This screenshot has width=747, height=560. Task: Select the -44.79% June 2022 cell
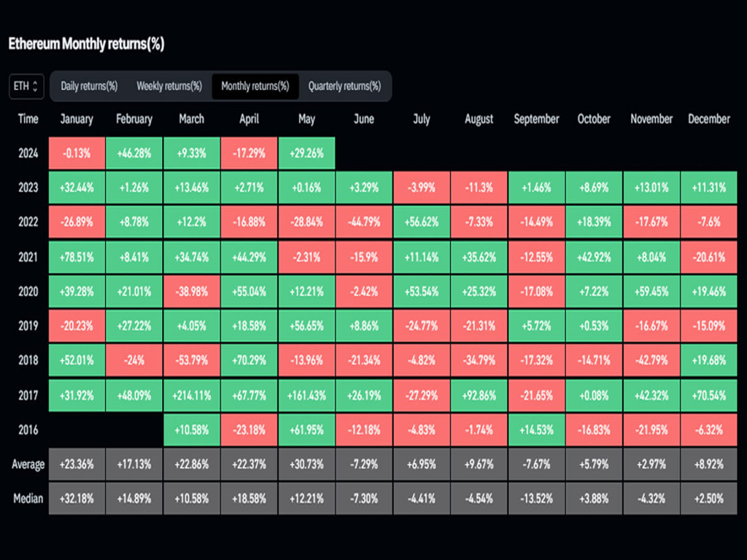pos(364,222)
